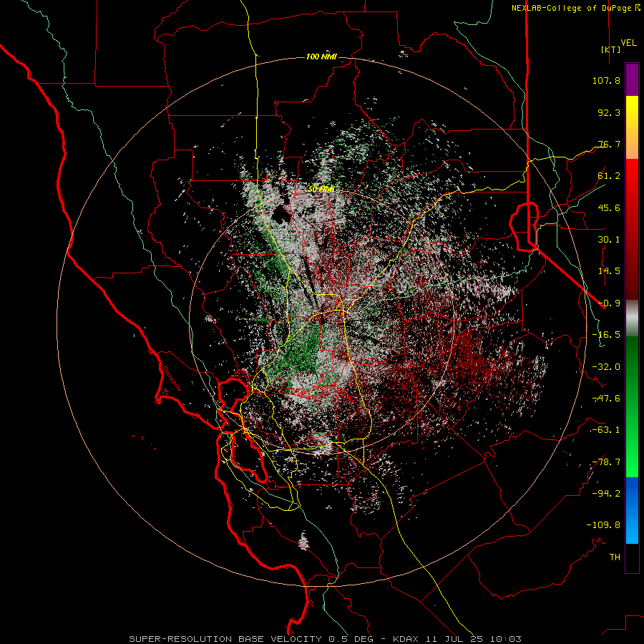Screen dimensions: 644x644
Task: Pick the yellow-orange segment of the velocity scale
Action: click(632, 127)
